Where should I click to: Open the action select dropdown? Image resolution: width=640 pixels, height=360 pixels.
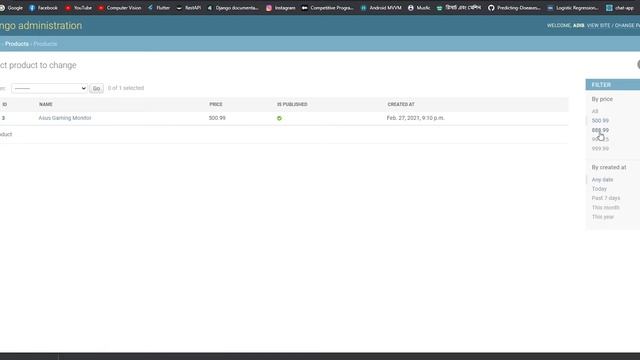pos(49,88)
